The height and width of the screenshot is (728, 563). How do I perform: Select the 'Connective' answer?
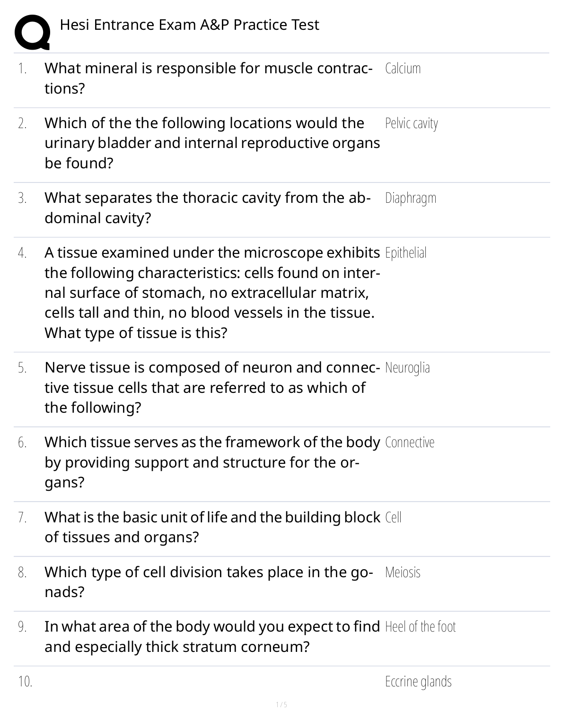point(409,442)
